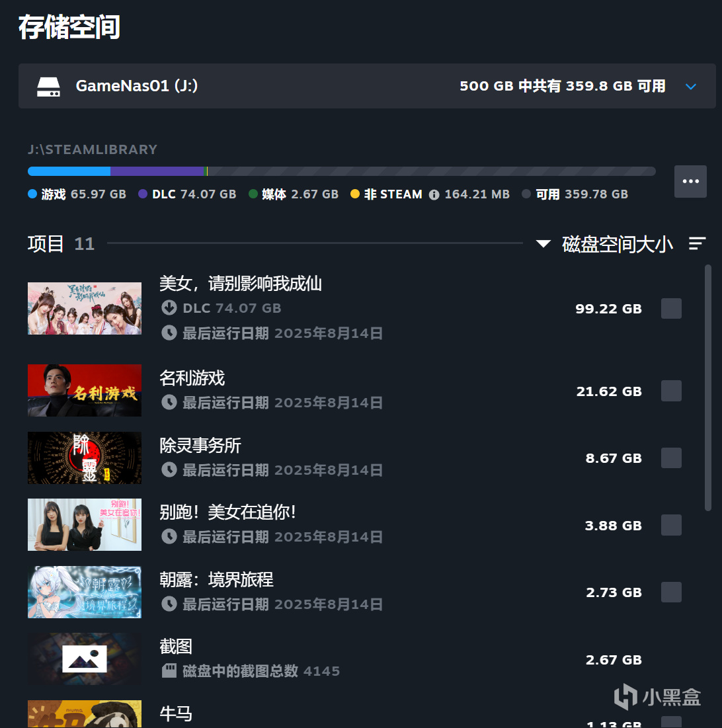Click the 3.88 GB size value

[x=613, y=526]
